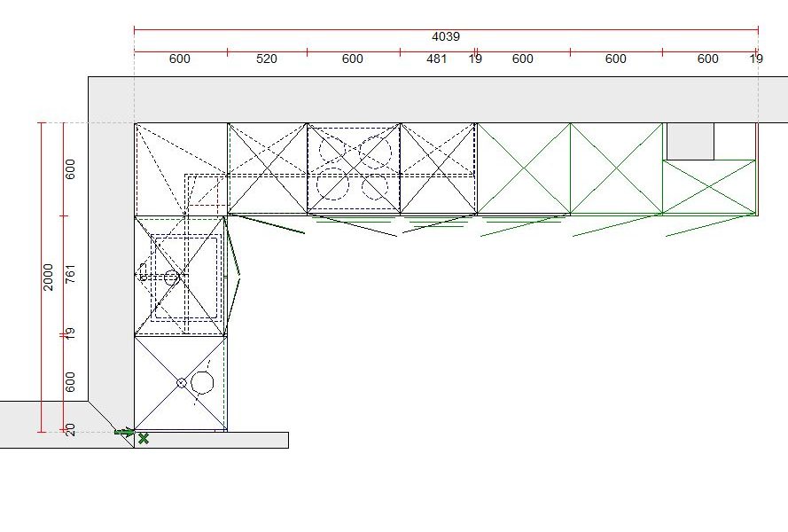Image resolution: width=788 pixels, height=532 pixels.
Task: Click the 20 vertical dimension label
Action: 70,430
